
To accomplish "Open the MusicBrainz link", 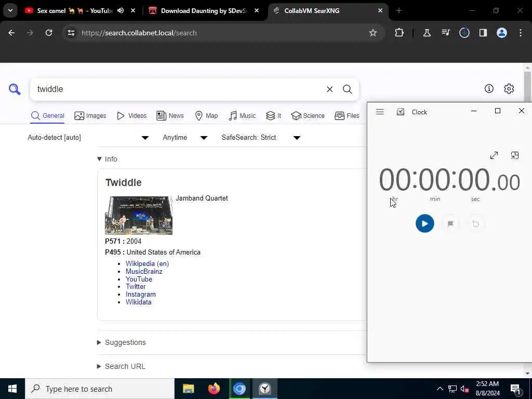I will click(x=144, y=271).
